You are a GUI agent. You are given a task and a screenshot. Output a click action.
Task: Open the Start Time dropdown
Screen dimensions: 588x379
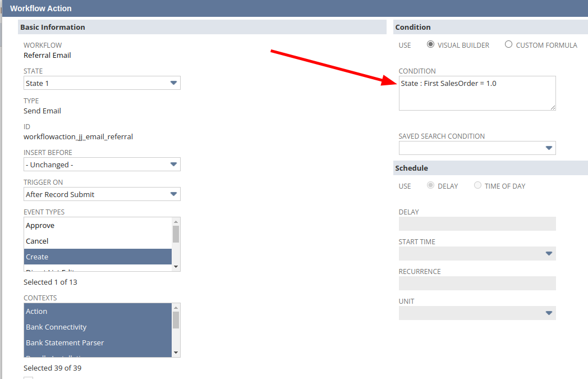477,254
